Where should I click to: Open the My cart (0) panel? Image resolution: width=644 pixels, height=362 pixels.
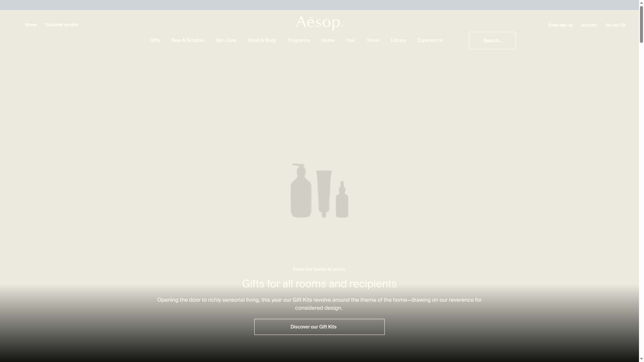click(x=615, y=25)
